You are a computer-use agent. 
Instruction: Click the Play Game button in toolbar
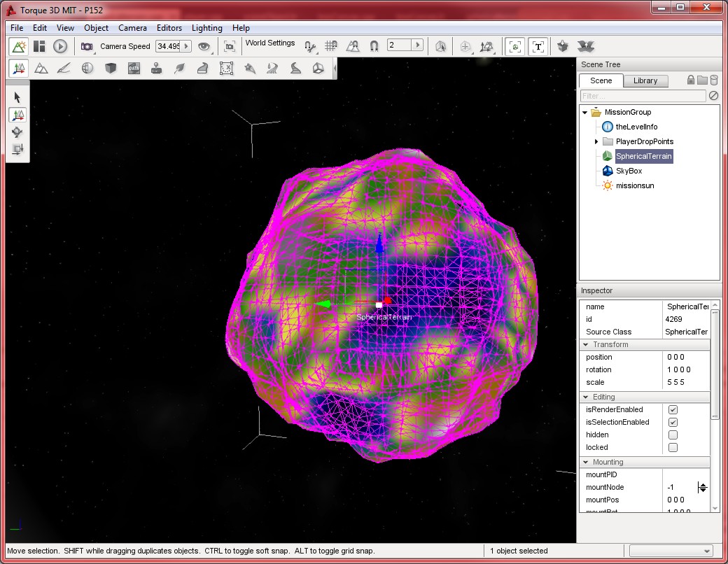(x=60, y=46)
